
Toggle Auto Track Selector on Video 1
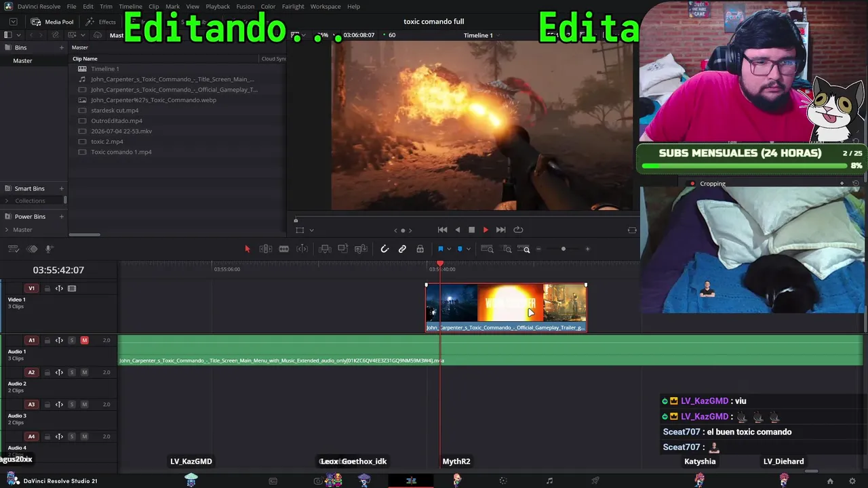click(59, 289)
